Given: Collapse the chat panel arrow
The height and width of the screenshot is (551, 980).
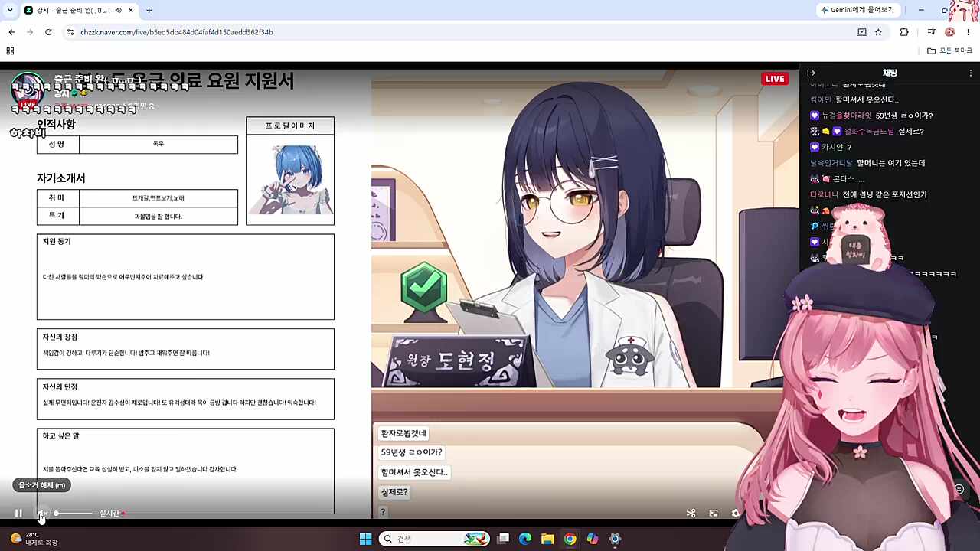Looking at the screenshot, I should [x=812, y=73].
